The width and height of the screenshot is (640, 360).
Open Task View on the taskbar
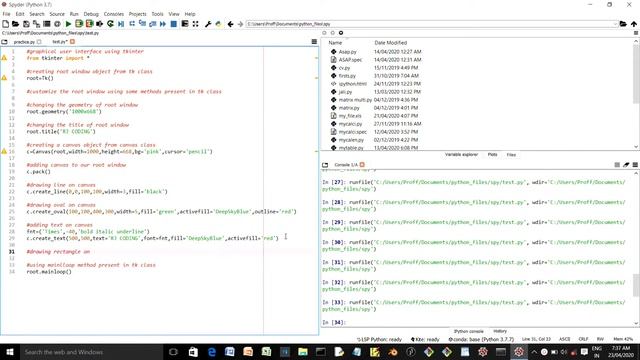click(173, 352)
